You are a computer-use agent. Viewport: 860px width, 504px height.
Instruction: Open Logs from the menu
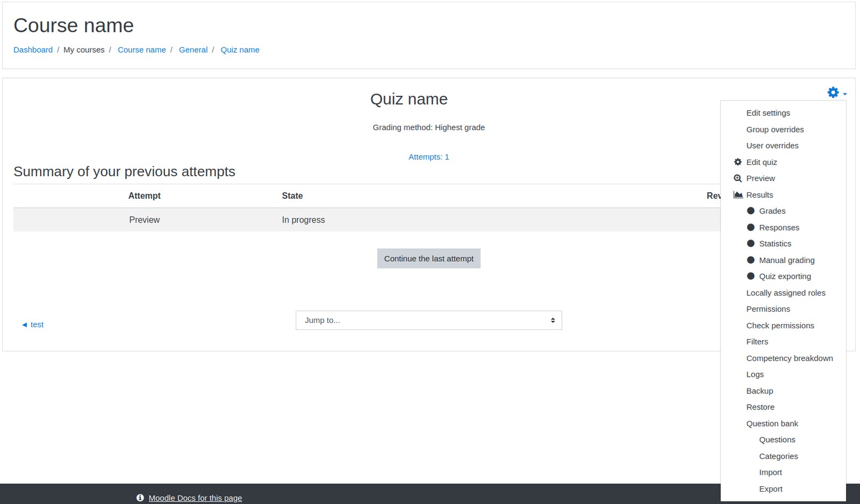click(755, 375)
